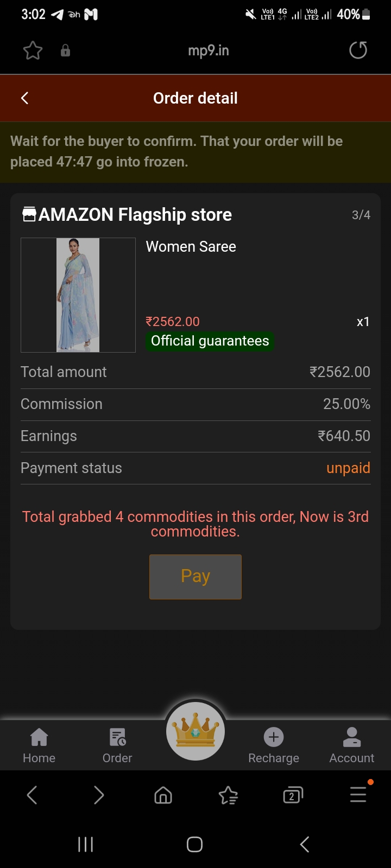Tap the back arrow in Order detail header

pyautogui.click(x=24, y=98)
